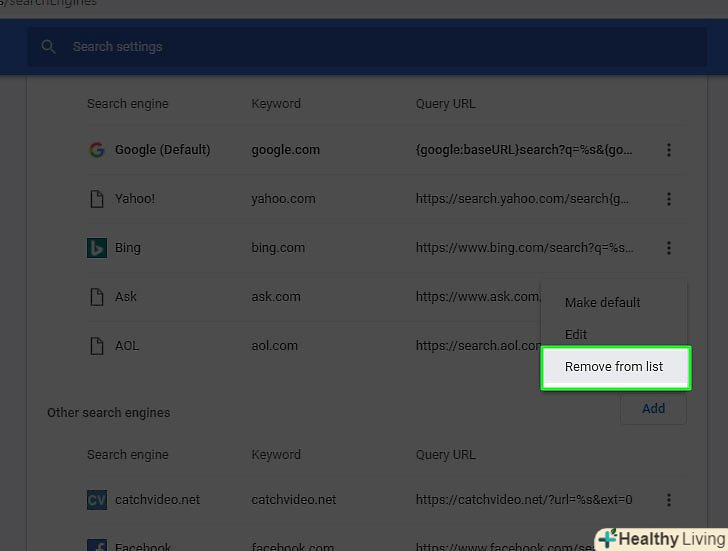Select the AOL search engine name

pyautogui.click(x=127, y=346)
